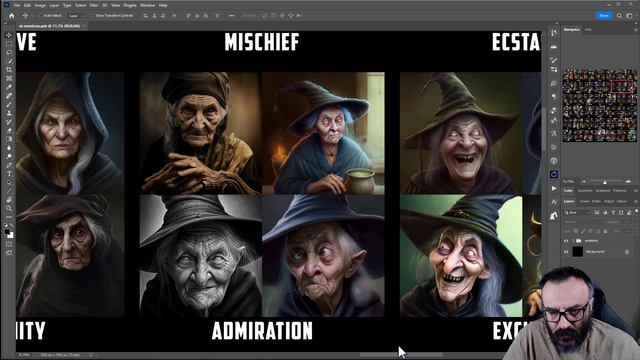
Task: Open the Color panel flyout menu
Action: click(636, 191)
